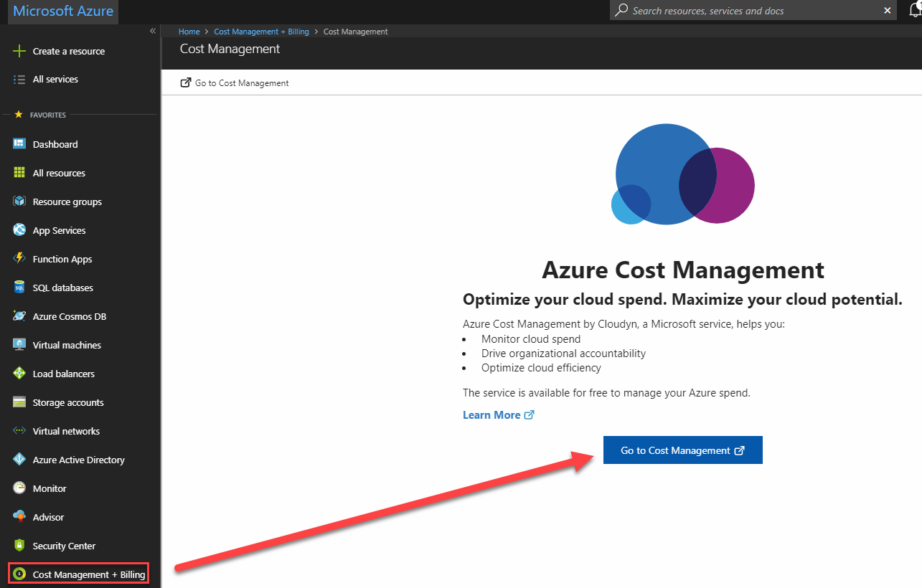Select Function Apps label in sidebar
This screenshot has height=588, width=922.
click(62, 259)
